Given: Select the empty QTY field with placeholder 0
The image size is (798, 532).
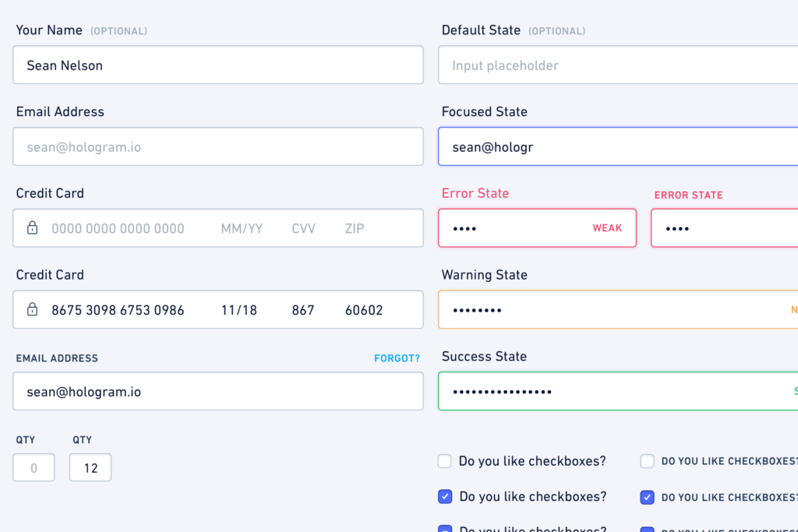Looking at the screenshot, I should click(x=34, y=467).
